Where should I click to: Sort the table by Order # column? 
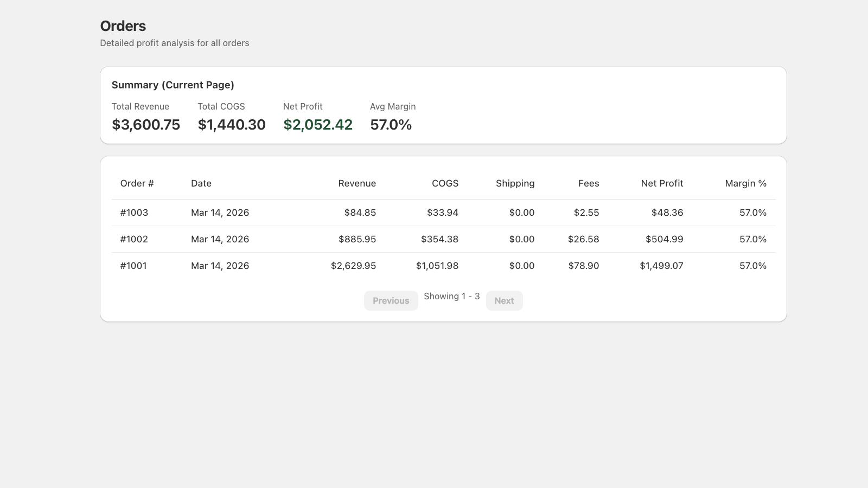click(137, 183)
